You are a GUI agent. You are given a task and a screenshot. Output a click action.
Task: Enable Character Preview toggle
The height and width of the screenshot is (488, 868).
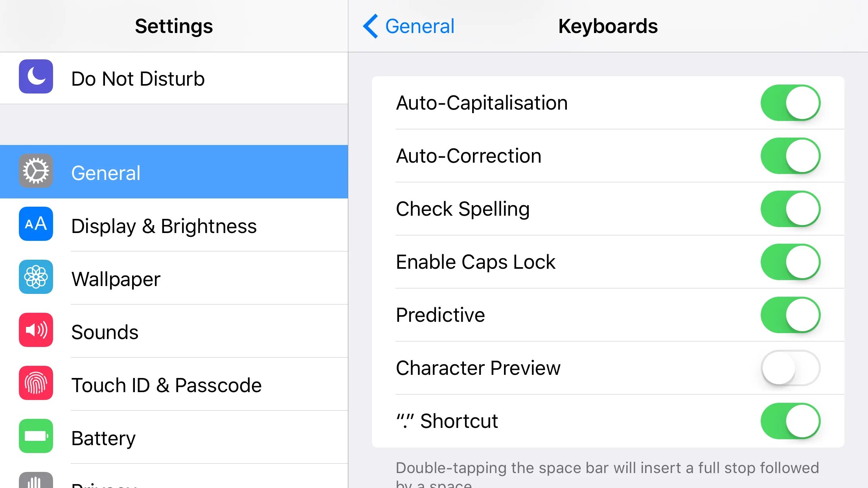791,368
